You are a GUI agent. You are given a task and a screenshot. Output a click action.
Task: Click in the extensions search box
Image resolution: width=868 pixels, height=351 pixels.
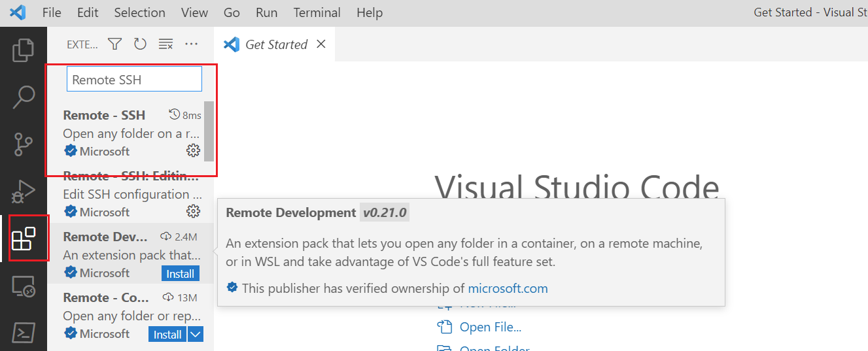click(134, 80)
